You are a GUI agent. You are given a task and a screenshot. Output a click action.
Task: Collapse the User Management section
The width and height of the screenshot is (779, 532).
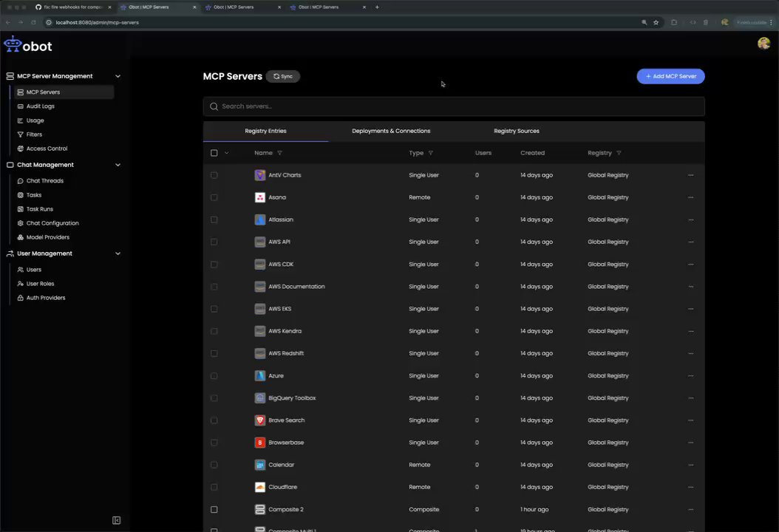pyautogui.click(x=118, y=253)
